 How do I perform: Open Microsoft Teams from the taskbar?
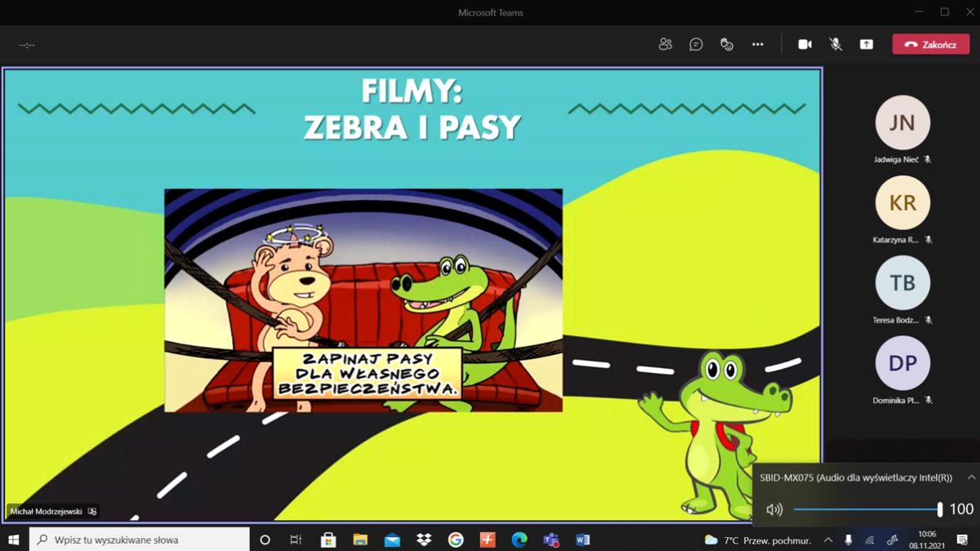551,540
